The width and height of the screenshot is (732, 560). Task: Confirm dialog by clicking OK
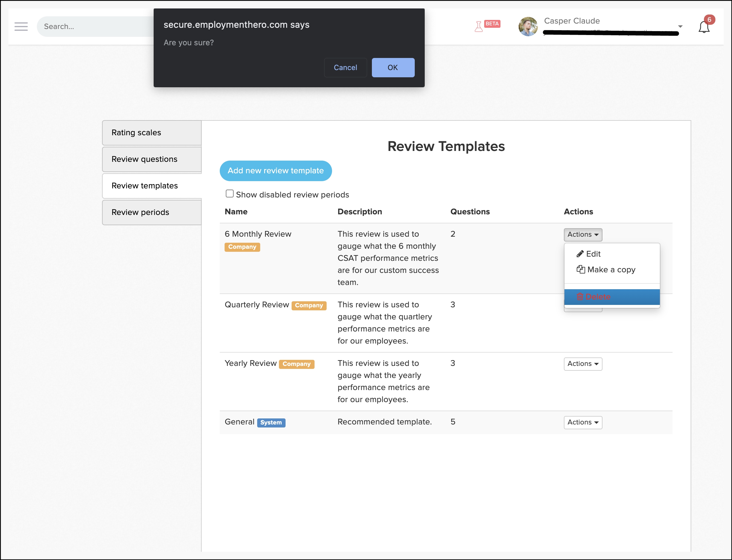point(393,68)
